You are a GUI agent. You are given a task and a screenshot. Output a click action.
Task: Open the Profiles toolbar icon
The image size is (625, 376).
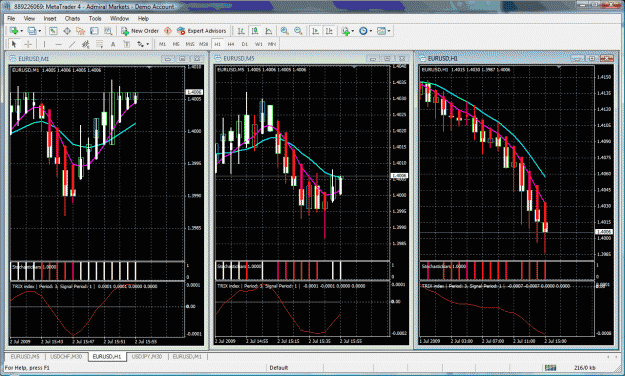coord(31,31)
